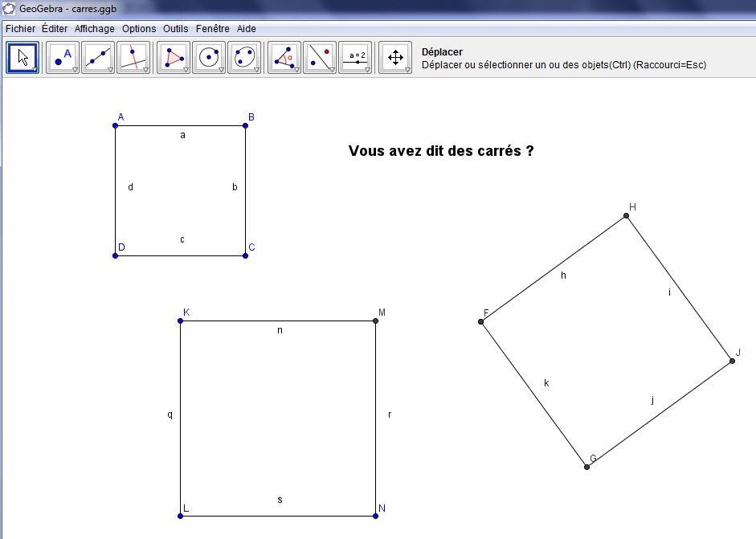
Task: Choose the Line through two points tool
Action: 98,58
